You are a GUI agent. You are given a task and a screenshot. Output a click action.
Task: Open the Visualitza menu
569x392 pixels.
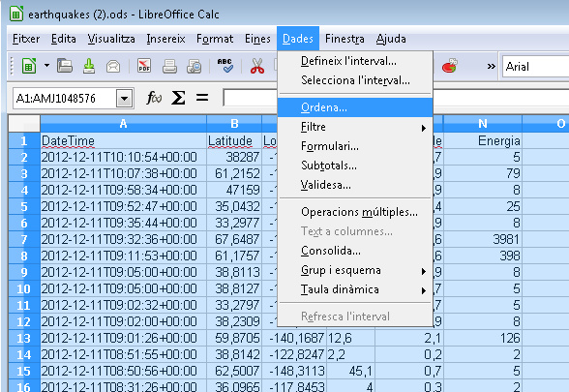coord(111,39)
